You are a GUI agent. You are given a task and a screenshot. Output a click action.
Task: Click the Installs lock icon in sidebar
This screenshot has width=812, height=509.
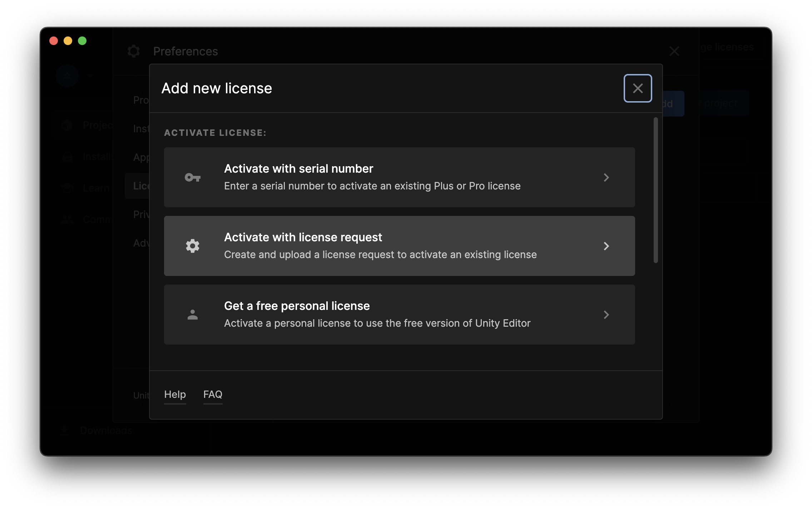click(67, 157)
